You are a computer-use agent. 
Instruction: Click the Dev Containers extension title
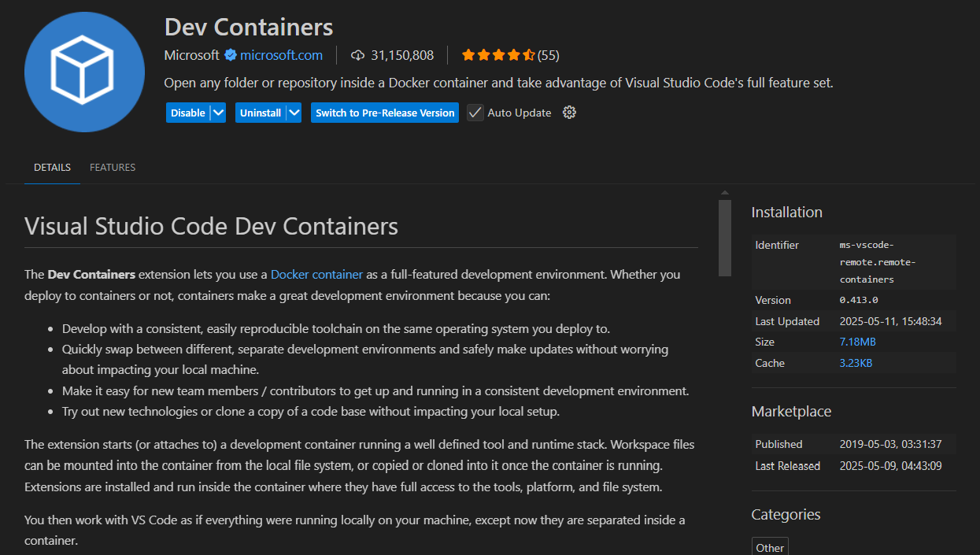point(249,27)
